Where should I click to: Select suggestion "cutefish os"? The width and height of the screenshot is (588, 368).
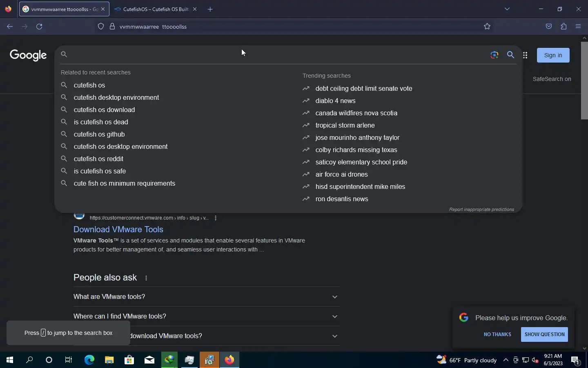89,85
